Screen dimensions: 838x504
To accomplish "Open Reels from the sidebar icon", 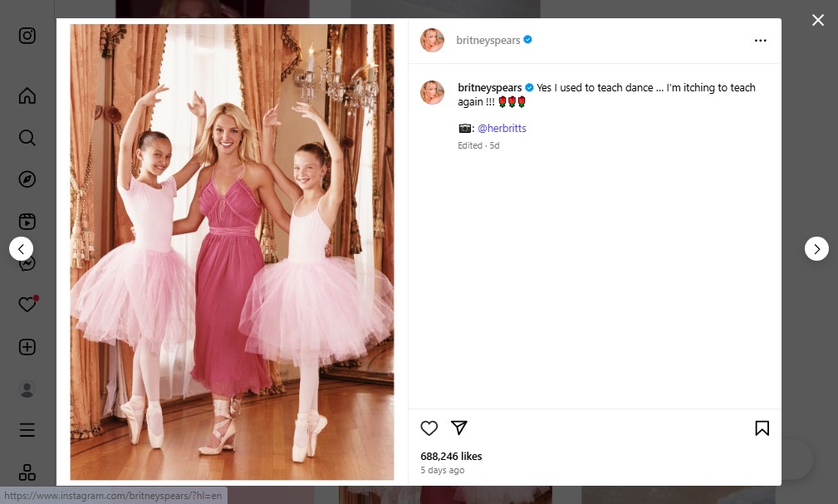I will [x=27, y=221].
